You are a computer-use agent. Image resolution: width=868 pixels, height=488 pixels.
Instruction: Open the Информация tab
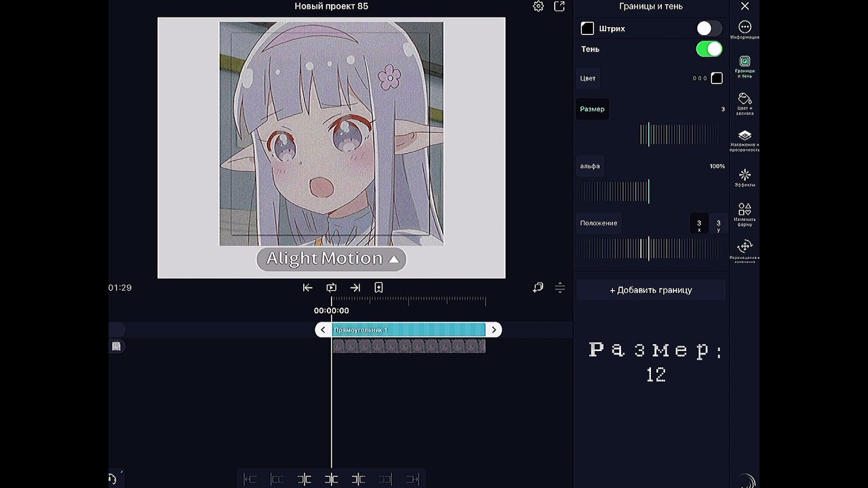coord(745,30)
